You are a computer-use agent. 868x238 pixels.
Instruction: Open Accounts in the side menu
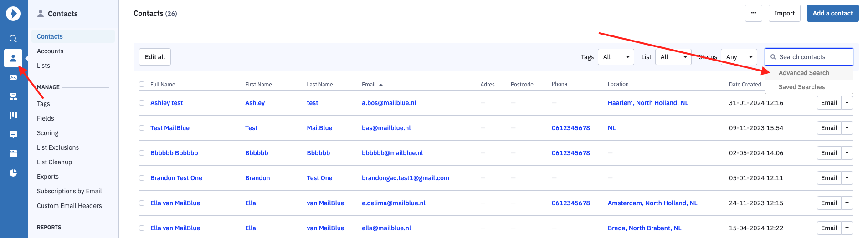[x=50, y=51]
